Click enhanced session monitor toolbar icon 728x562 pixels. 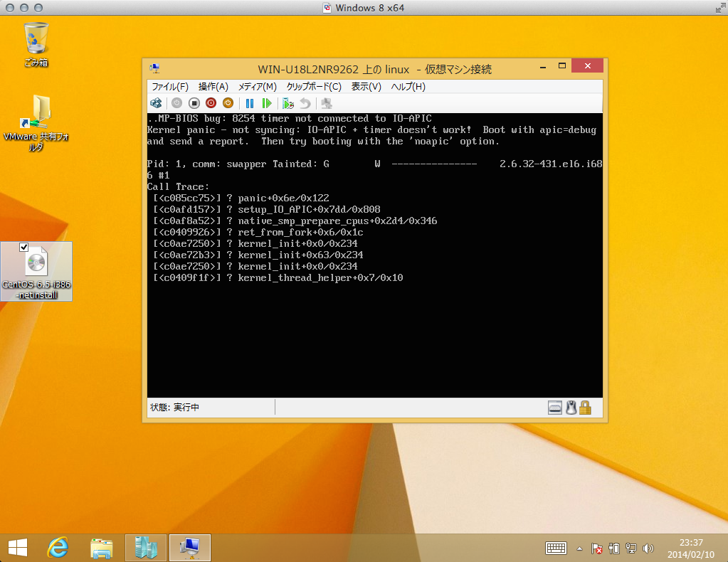(327, 103)
